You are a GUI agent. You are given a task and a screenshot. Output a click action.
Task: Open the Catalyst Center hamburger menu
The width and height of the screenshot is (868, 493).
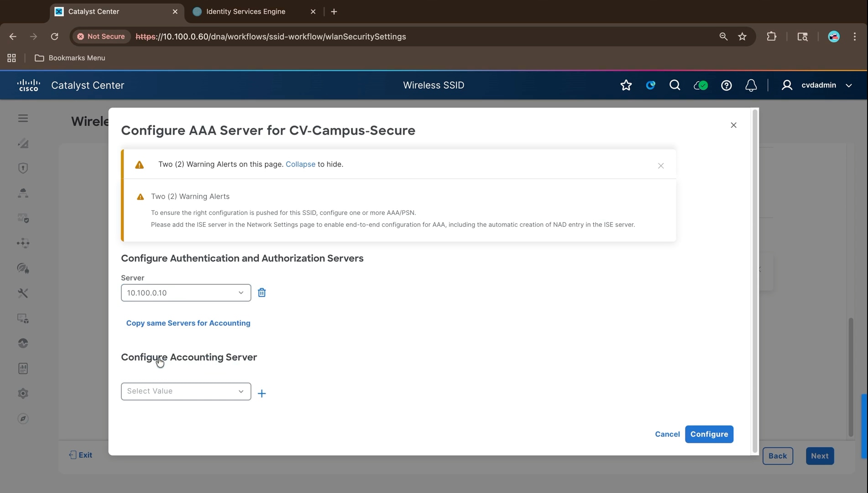(x=23, y=118)
